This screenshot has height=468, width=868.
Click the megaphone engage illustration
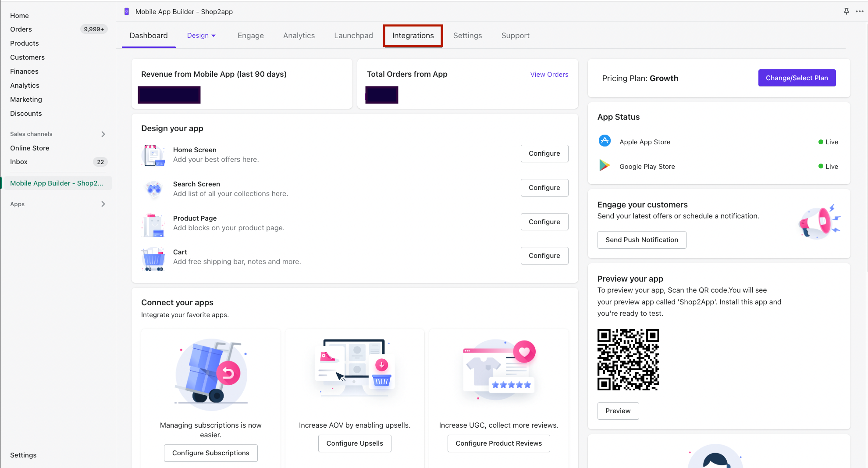pos(819,222)
